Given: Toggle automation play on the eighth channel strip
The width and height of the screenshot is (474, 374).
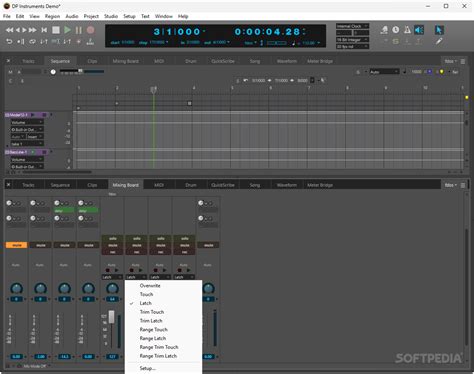Looking at the screenshot, I should pos(189,270).
